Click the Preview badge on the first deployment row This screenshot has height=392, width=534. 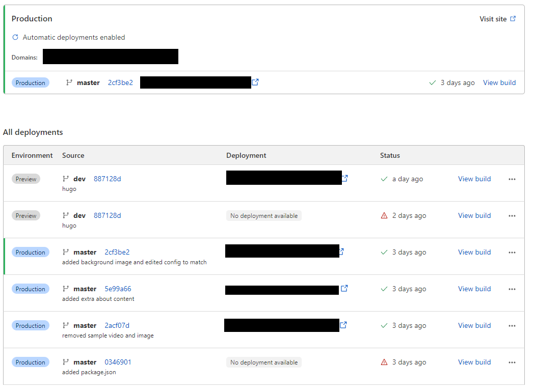point(26,179)
